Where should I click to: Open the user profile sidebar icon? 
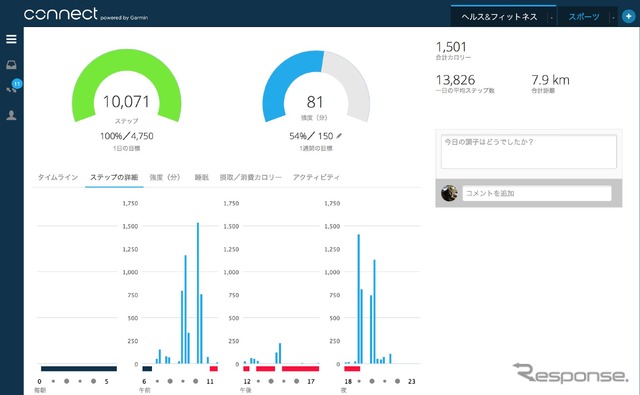click(11, 115)
